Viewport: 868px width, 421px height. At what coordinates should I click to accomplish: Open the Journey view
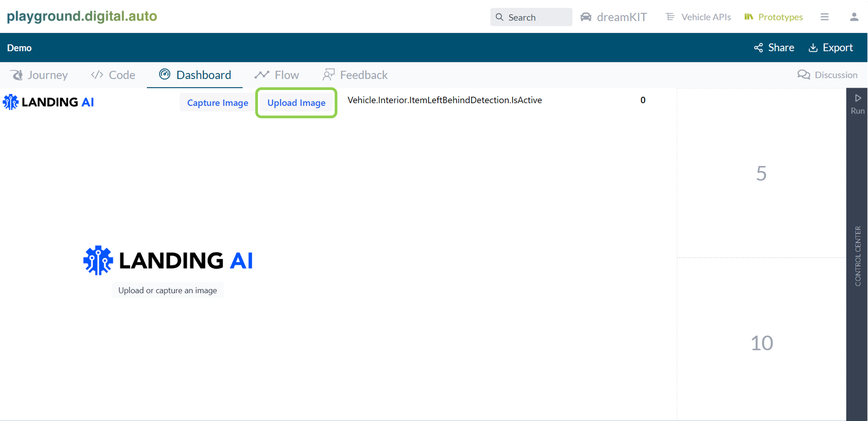click(x=39, y=75)
